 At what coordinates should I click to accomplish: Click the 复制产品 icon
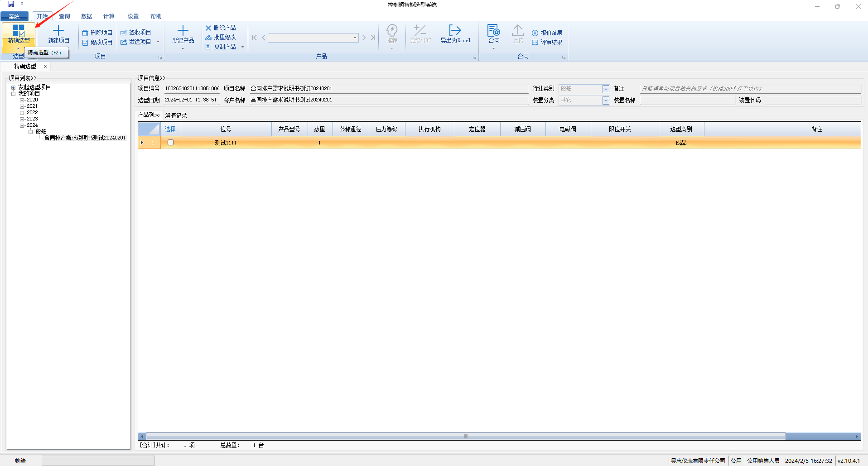208,47
